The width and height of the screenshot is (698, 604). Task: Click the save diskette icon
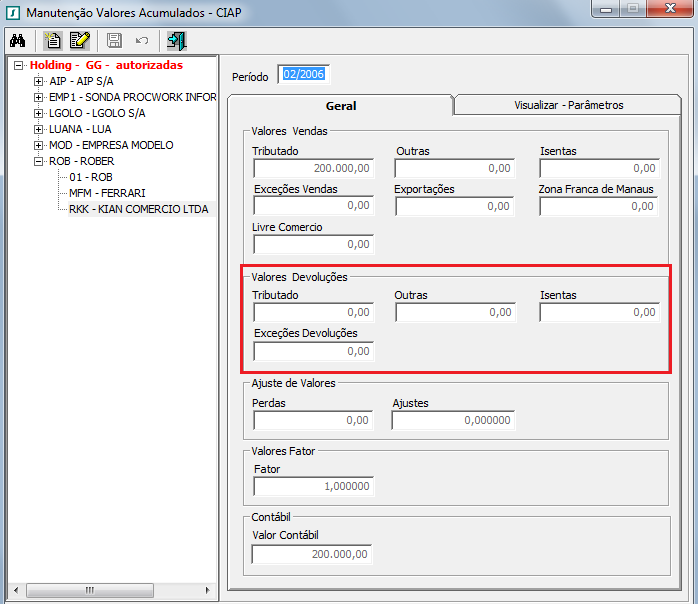click(114, 41)
